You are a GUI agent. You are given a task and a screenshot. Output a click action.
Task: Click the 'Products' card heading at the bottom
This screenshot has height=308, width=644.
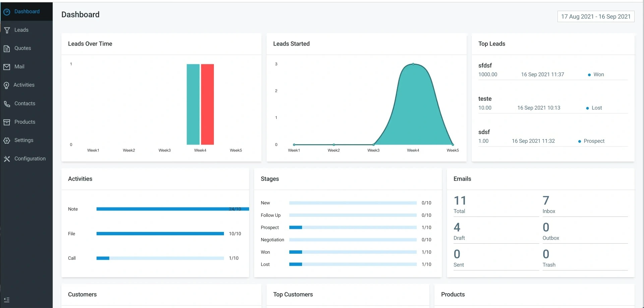click(x=453, y=294)
